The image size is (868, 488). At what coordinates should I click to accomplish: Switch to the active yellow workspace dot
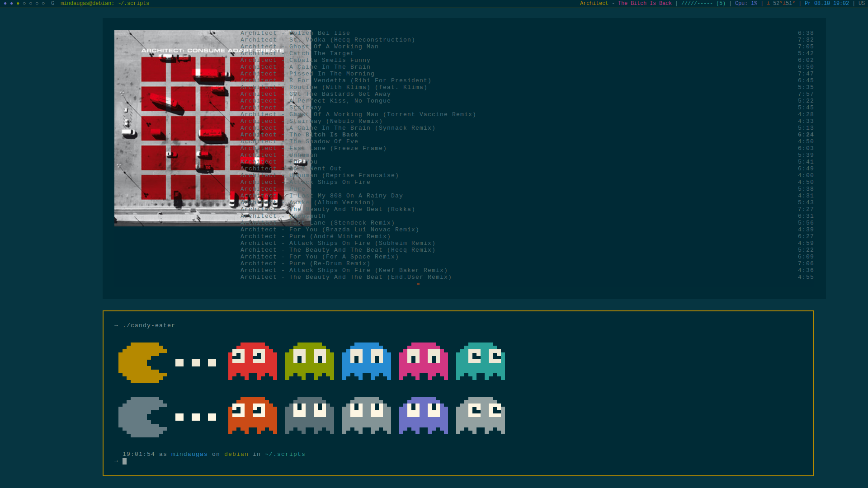tap(18, 4)
